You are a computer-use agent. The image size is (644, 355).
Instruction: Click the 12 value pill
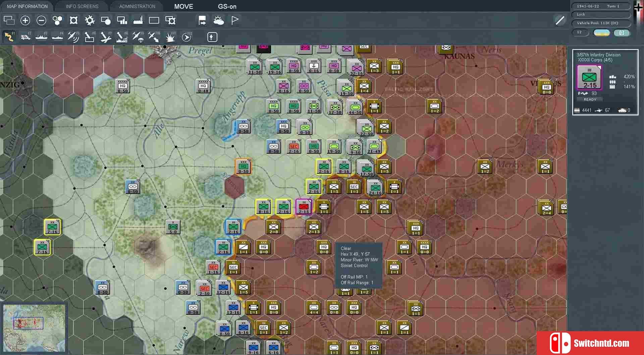pyautogui.click(x=580, y=32)
